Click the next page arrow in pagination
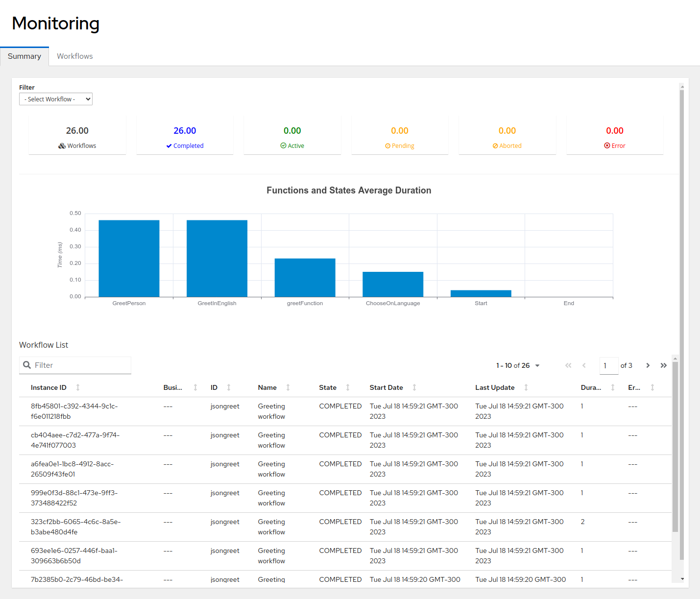 tap(648, 365)
